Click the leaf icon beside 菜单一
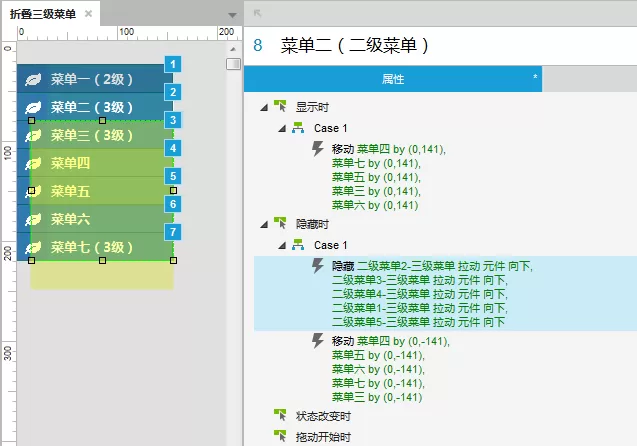This screenshot has width=637, height=446. pyautogui.click(x=33, y=80)
